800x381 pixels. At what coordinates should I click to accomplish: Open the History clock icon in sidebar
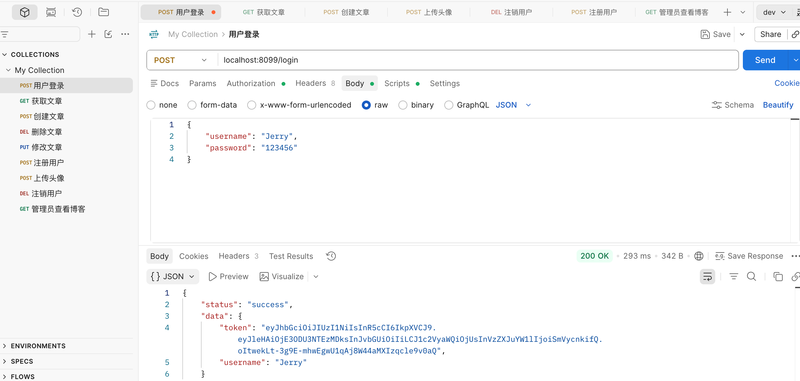(x=77, y=12)
